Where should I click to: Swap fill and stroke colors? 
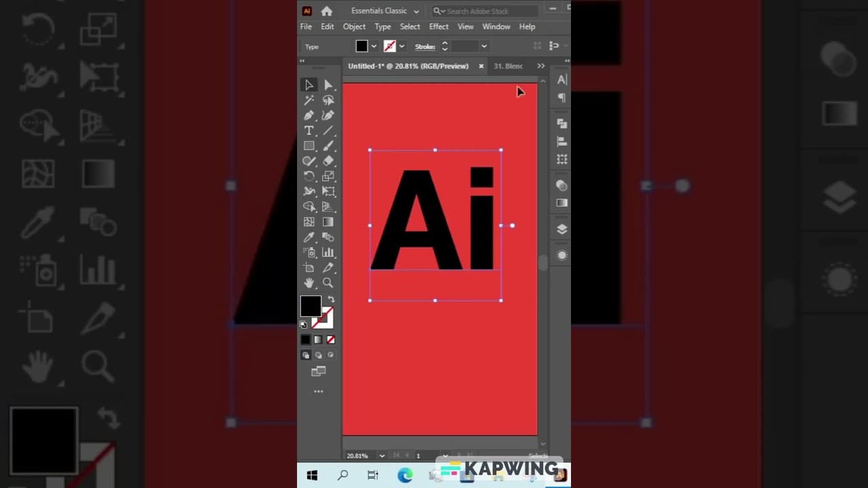point(331,299)
